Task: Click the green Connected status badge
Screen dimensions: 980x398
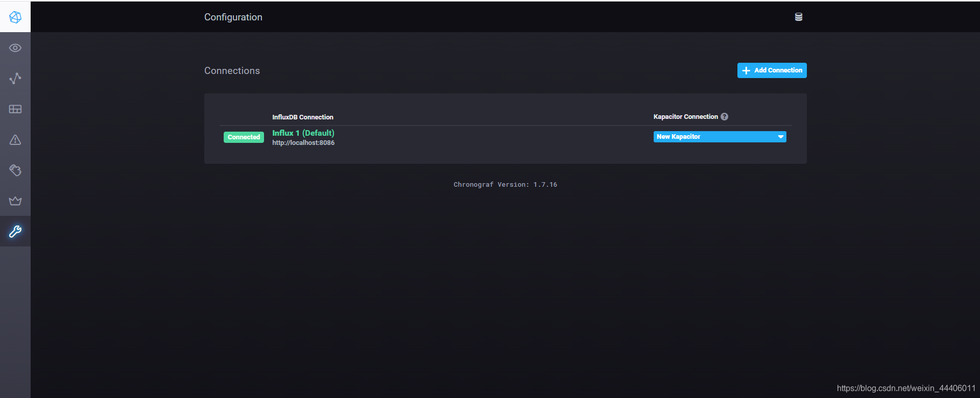Action: pos(244,137)
